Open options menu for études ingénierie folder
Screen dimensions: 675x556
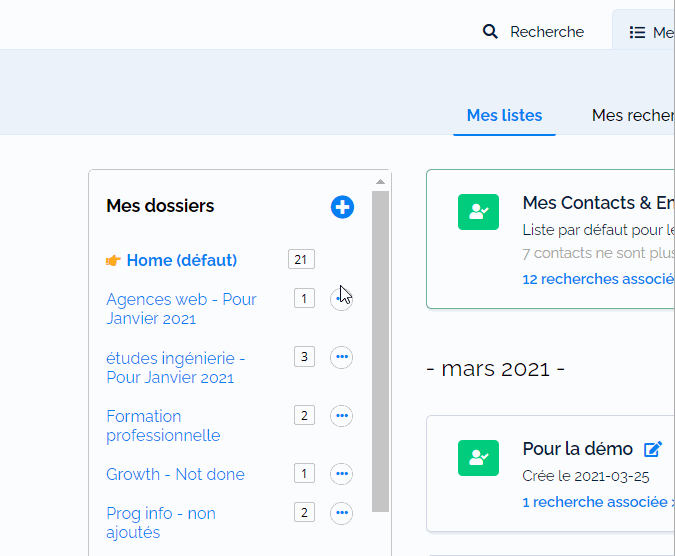click(x=341, y=357)
